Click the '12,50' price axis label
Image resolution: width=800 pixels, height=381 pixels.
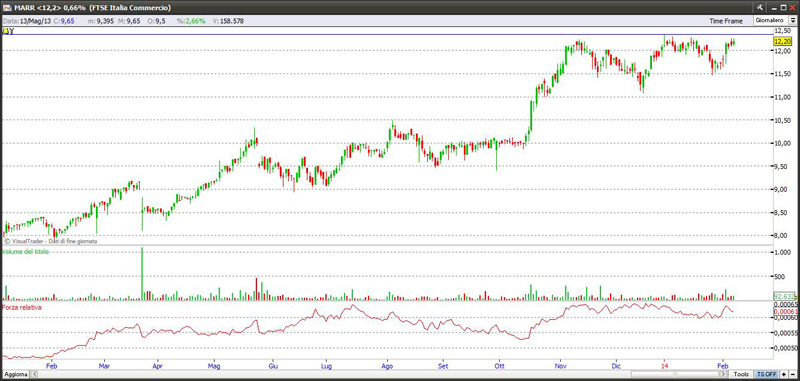782,32
